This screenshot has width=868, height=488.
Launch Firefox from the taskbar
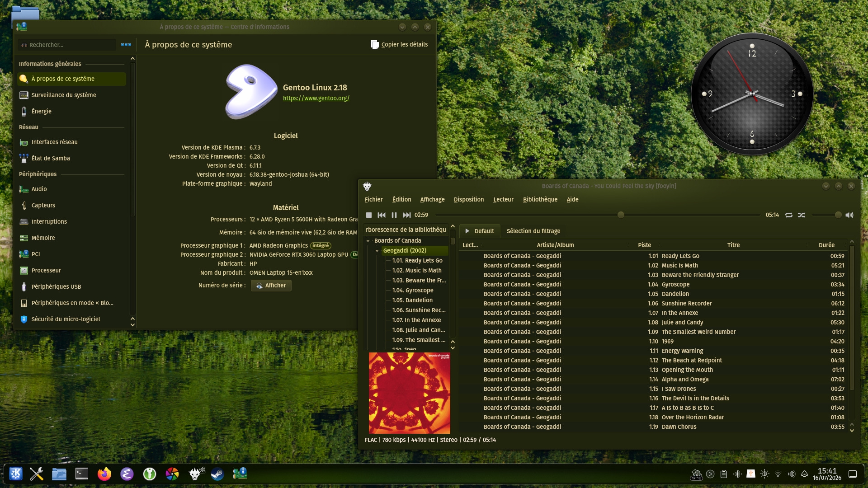point(104,474)
